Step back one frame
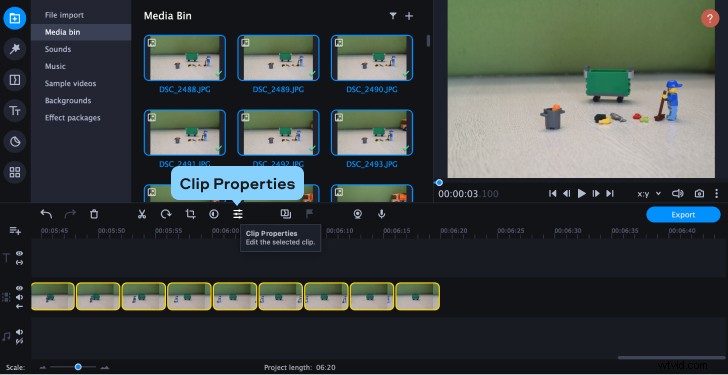The image size is (728, 375). (566, 194)
